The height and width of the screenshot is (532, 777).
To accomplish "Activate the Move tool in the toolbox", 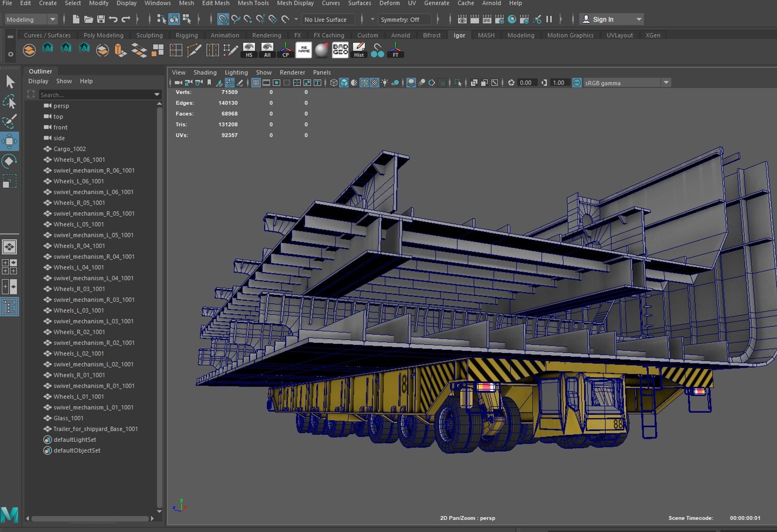I will pos(9,141).
